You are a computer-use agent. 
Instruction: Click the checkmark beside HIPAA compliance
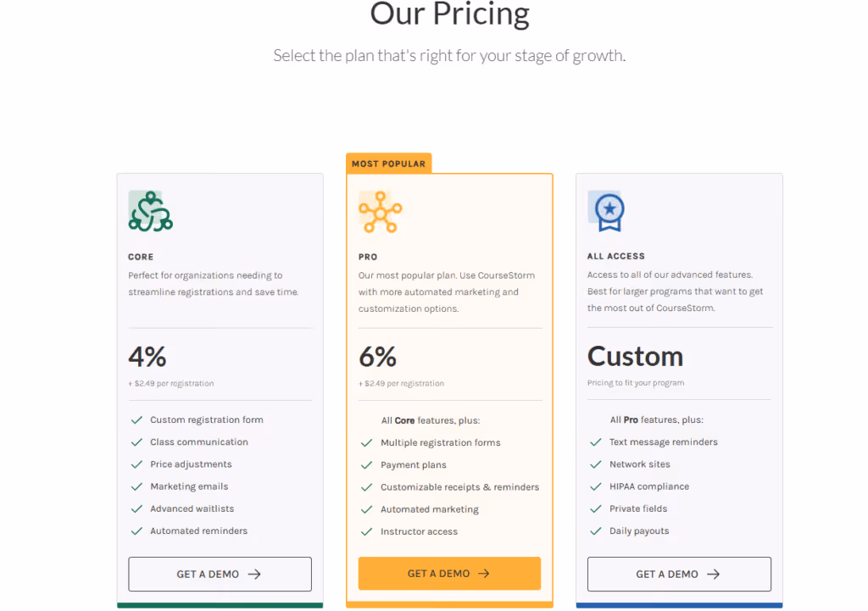point(597,486)
